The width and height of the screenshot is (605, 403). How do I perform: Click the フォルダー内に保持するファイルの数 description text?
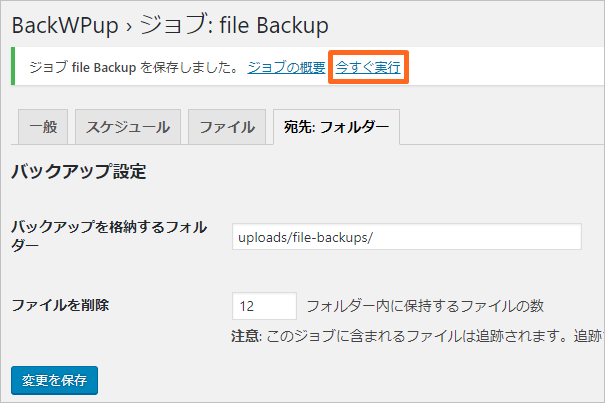(425, 305)
